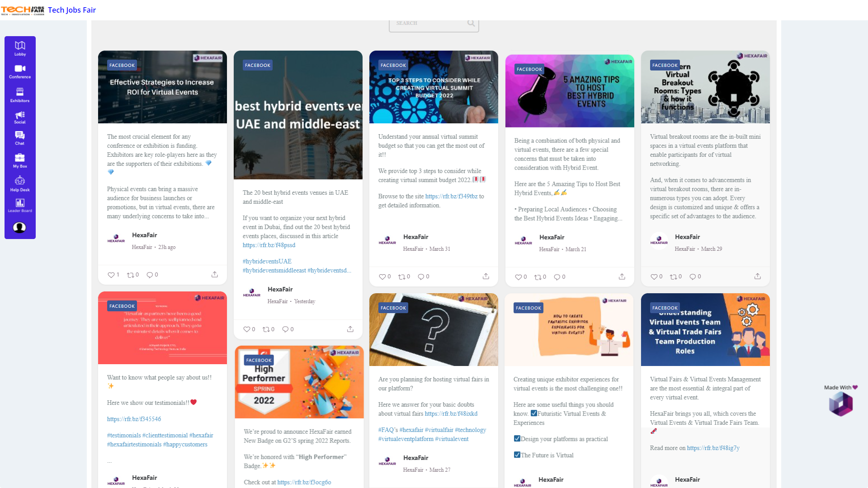Screen dimensions: 868x488
Task: Share the Effective Strategies ROI post
Action: click(x=215, y=275)
